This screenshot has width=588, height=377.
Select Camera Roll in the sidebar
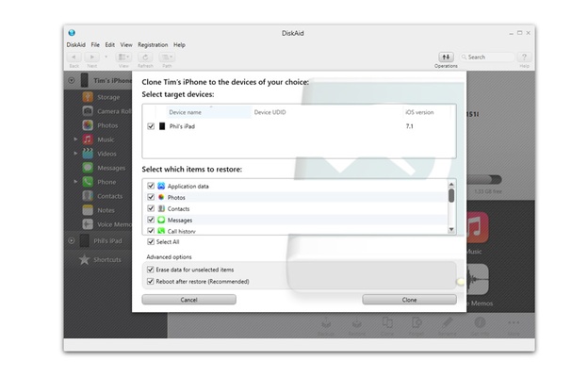pos(106,111)
